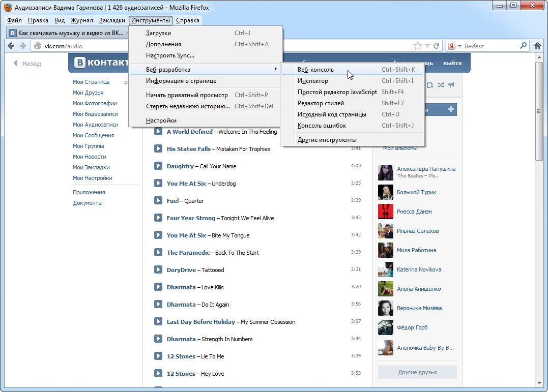Open Информация о странице
548x392 pixels.
coord(206,81)
